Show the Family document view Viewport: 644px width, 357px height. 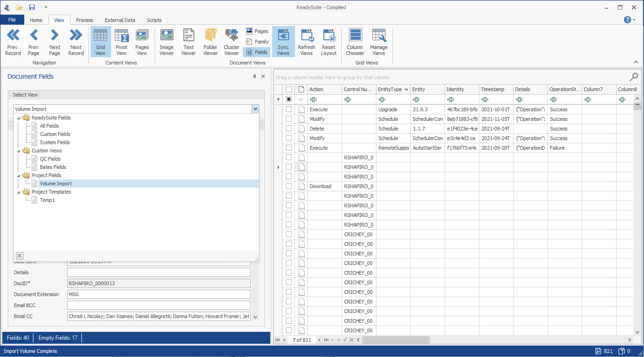click(257, 42)
